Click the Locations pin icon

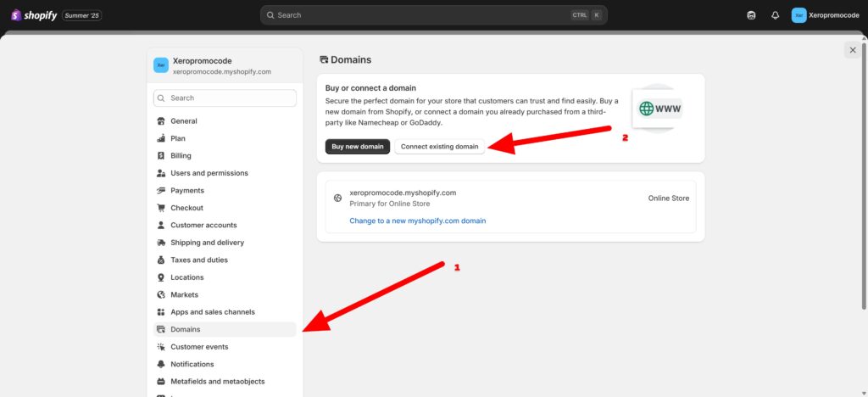[161, 277]
